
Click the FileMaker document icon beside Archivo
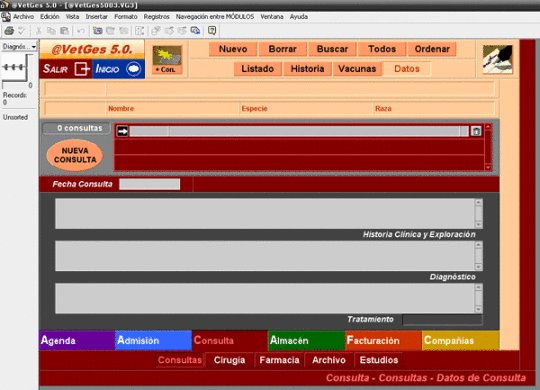coord(6,17)
